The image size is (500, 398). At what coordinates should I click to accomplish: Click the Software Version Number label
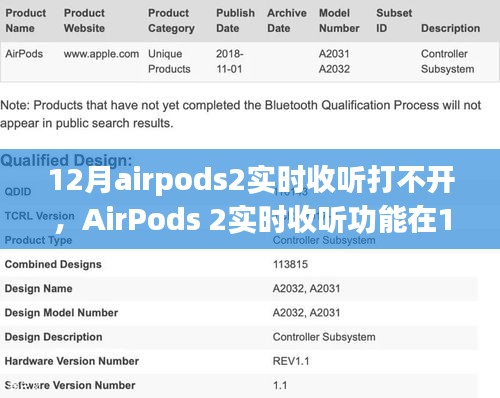[70, 385]
